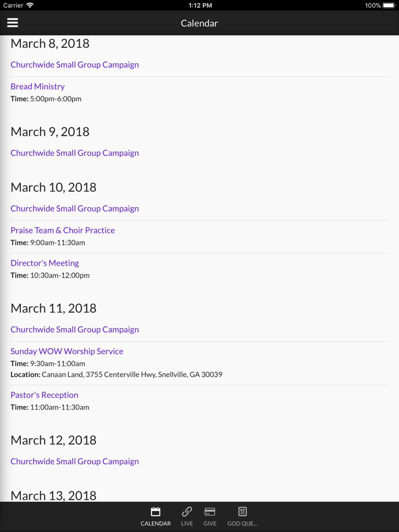Open March 12 Churchwide Small Group Campaign
399x532 pixels.
pyautogui.click(x=75, y=461)
